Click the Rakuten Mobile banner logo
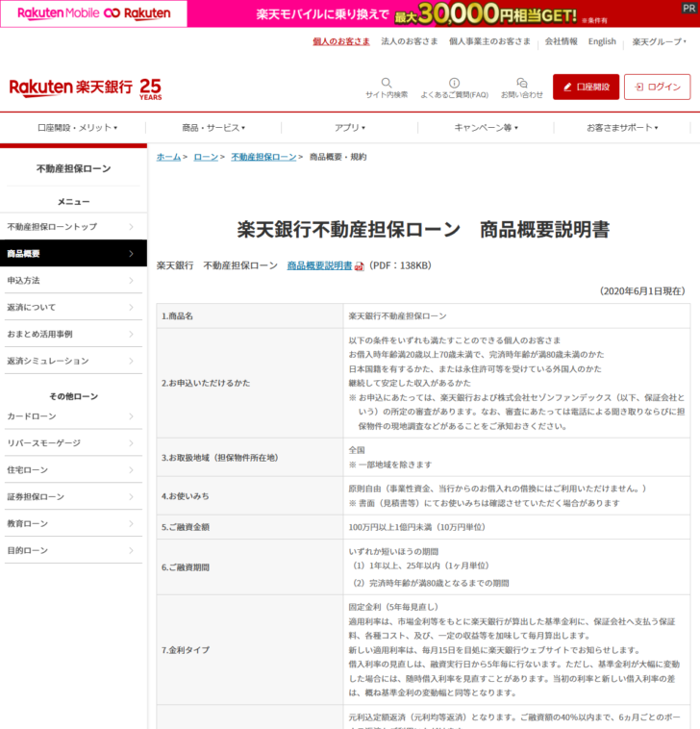Image resolution: width=700 pixels, height=729 pixels. click(x=94, y=13)
